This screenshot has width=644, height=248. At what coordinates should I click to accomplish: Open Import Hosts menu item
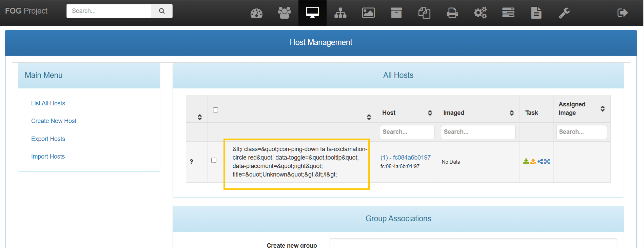click(x=48, y=157)
